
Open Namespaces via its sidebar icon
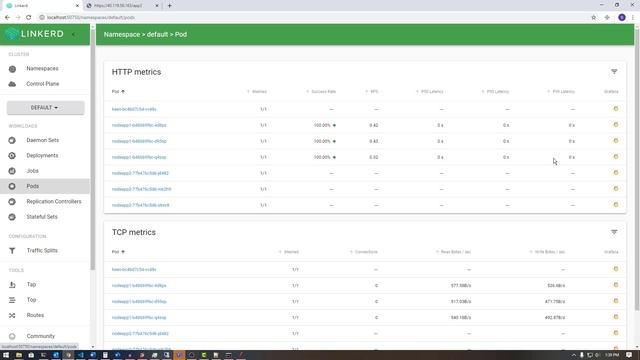[12, 69]
